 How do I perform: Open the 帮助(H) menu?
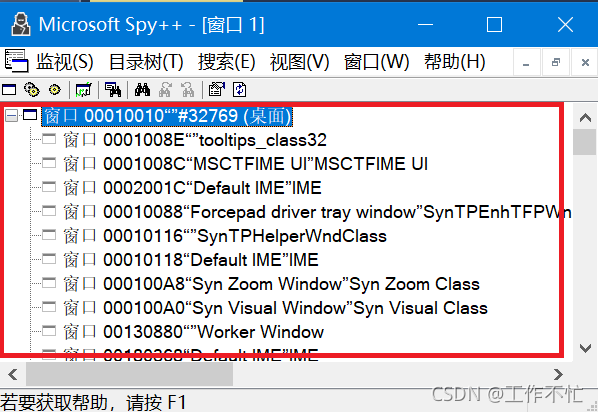455,62
